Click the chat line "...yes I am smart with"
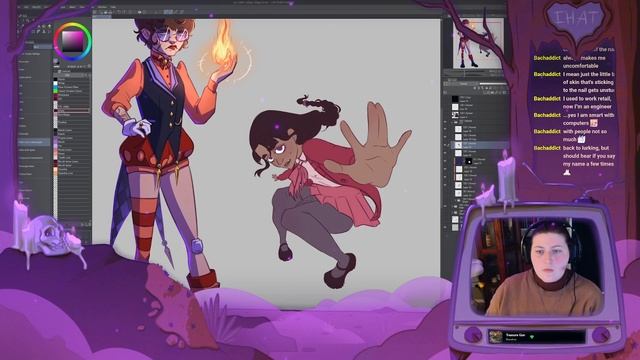The height and width of the screenshot is (360, 640). click(588, 115)
